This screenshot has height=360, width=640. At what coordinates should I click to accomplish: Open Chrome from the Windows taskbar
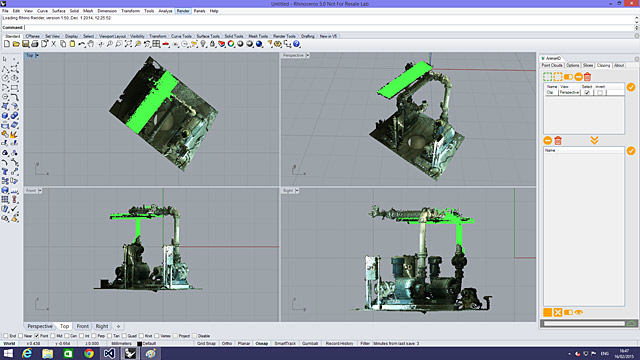pyautogui.click(x=89, y=353)
